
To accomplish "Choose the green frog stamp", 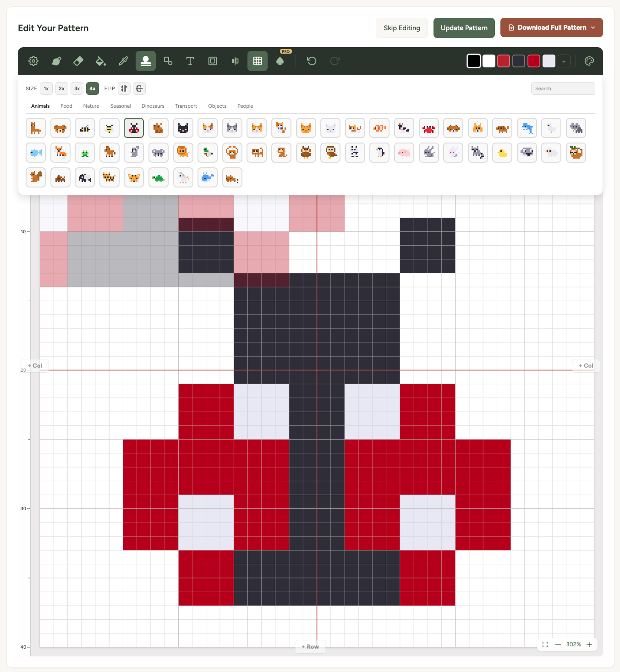I will pyautogui.click(x=85, y=153).
